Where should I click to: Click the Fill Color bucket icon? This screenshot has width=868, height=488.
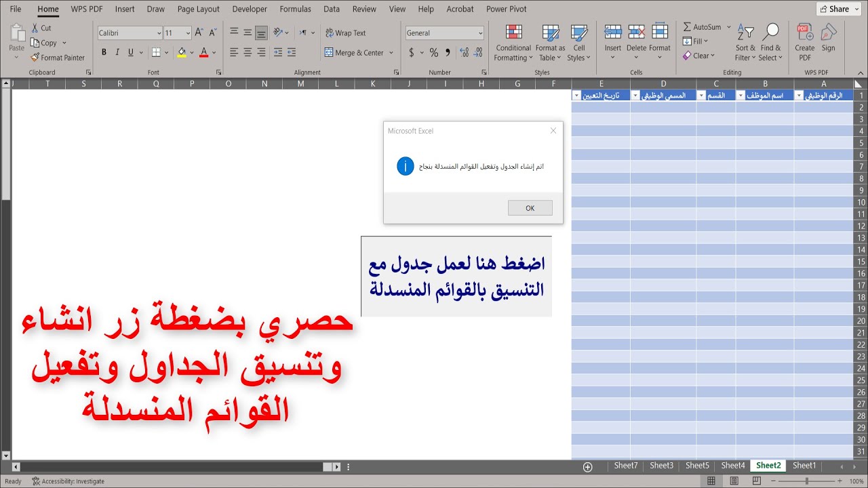(181, 52)
